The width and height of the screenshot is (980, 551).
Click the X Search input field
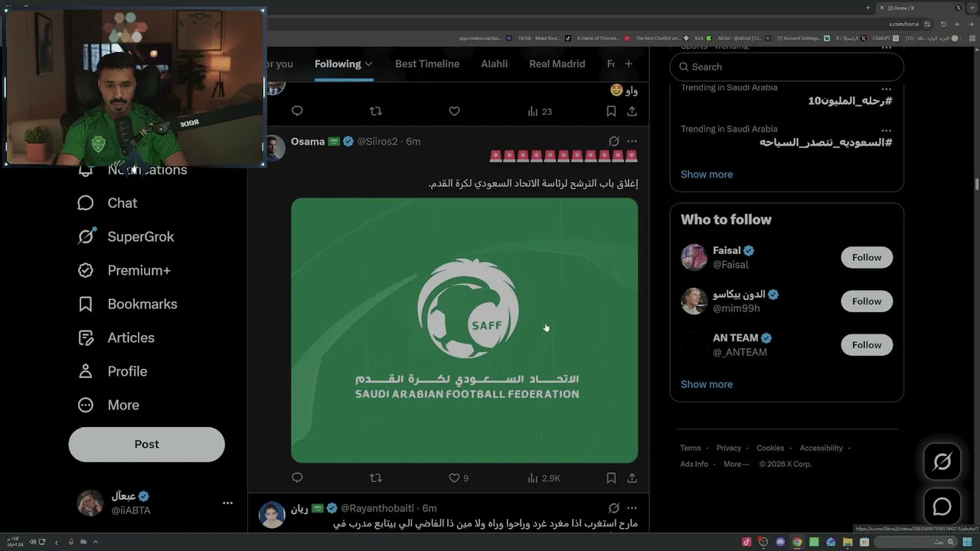click(x=787, y=67)
